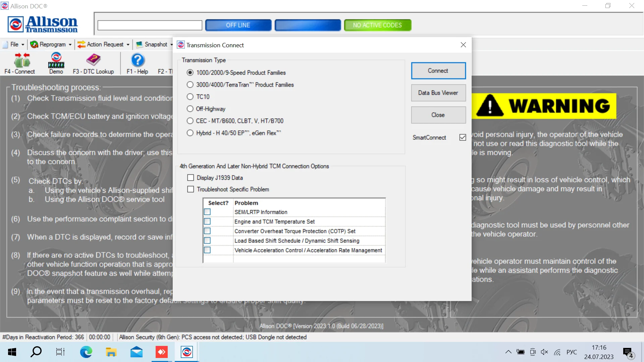Click the Allison Transmission logo
The height and width of the screenshot is (362, 644).
click(43, 24)
